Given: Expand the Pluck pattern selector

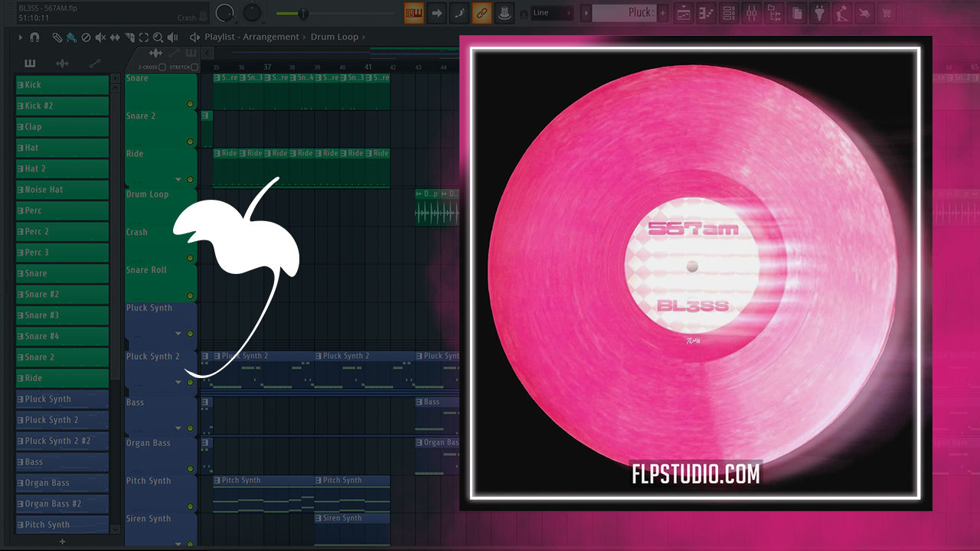Looking at the screenshot, I should coord(586,13).
